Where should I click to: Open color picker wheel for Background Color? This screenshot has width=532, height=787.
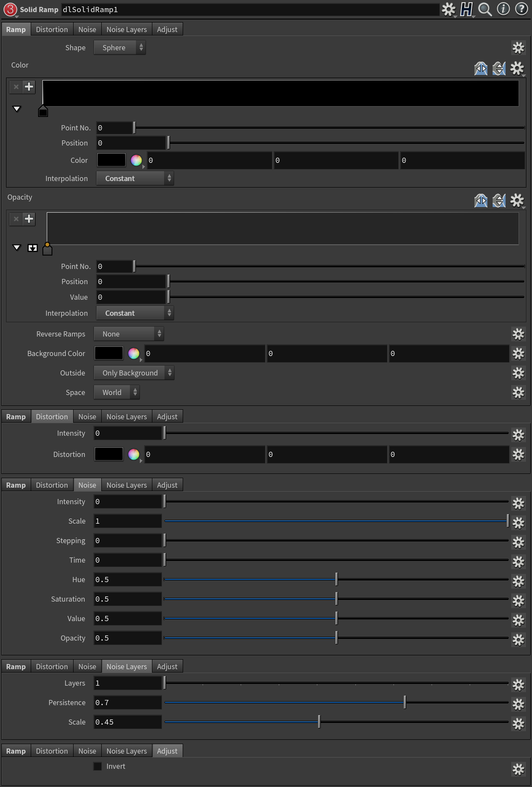(134, 353)
